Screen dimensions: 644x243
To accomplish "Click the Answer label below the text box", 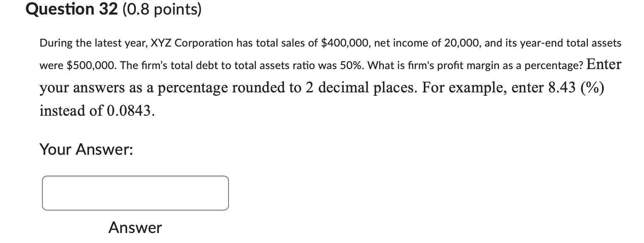I will click(x=135, y=227).
